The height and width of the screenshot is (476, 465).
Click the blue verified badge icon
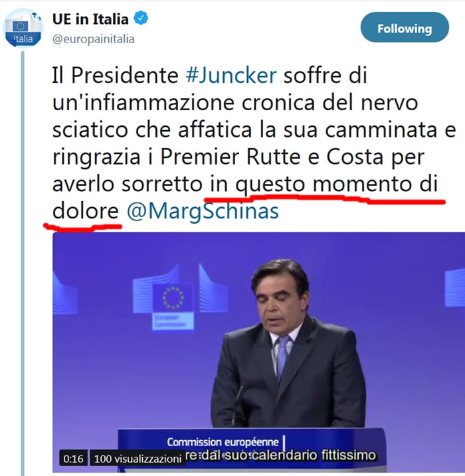pos(141,18)
